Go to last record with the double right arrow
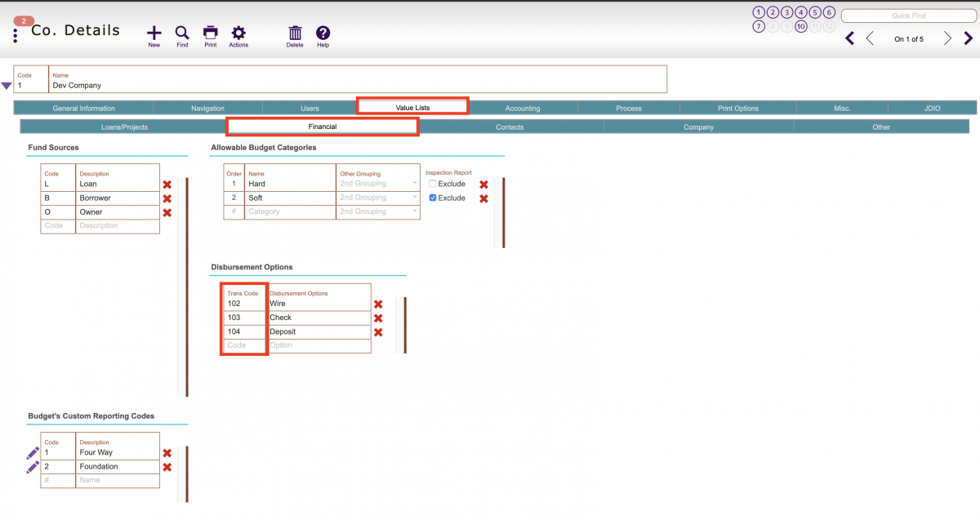This screenshot has height=520, width=980. tap(969, 38)
